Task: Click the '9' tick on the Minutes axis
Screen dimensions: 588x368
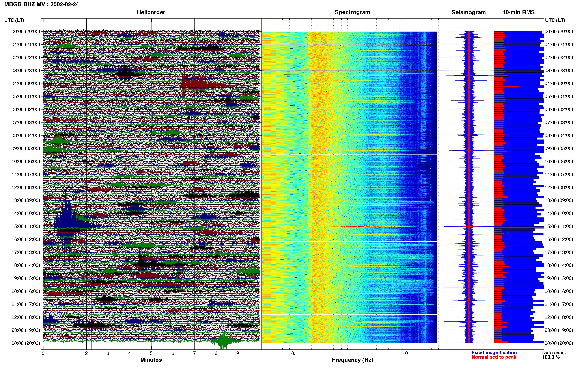Action: (238, 353)
